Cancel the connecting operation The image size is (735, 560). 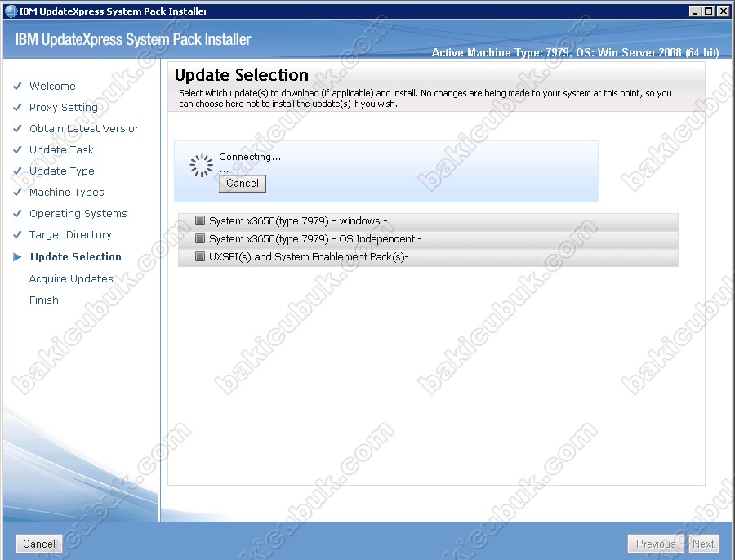click(x=243, y=184)
